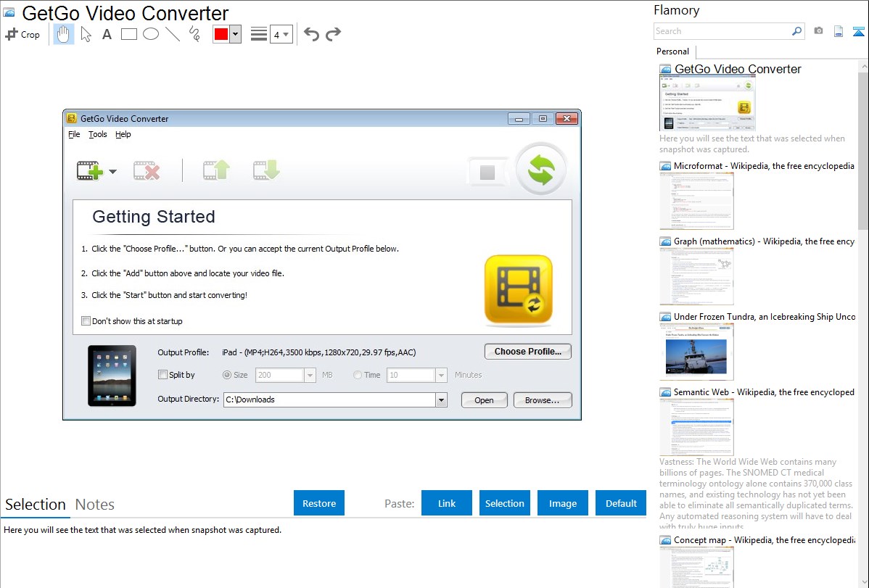Pick the straight line tool
869x588 pixels.
click(x=173, y=34)
